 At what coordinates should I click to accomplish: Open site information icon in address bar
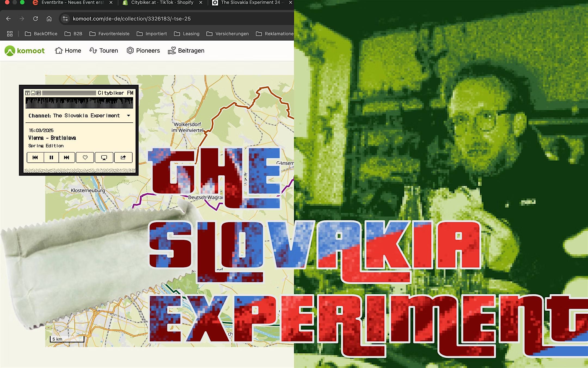tap(65, 19)
